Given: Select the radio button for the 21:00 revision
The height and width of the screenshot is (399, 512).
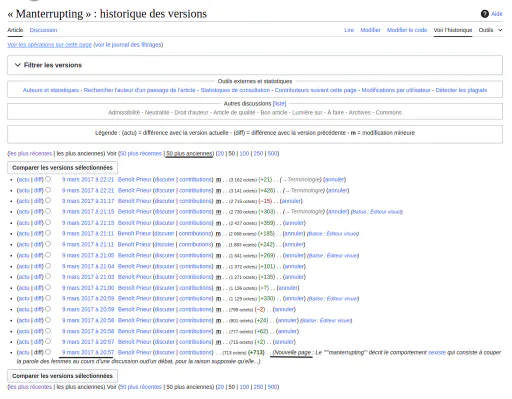Looking at the screenshot, I should click(x=48, y=287).
